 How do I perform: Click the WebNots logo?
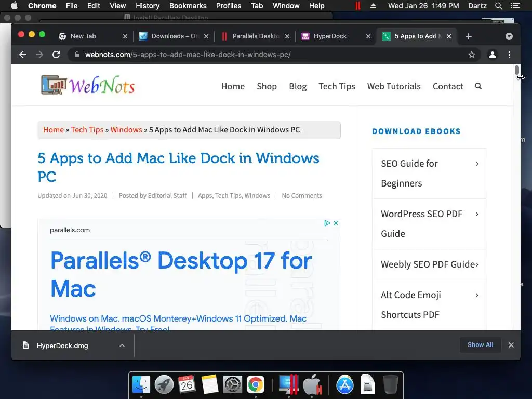coord(88,85)
